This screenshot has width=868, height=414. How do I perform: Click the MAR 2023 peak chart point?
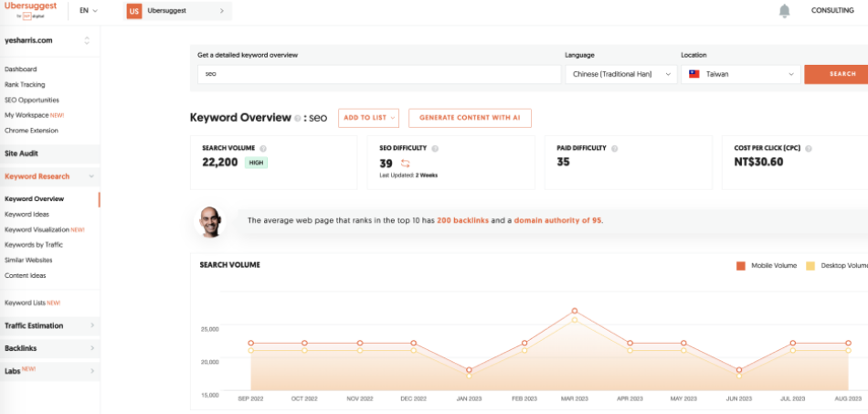[575, 311]
